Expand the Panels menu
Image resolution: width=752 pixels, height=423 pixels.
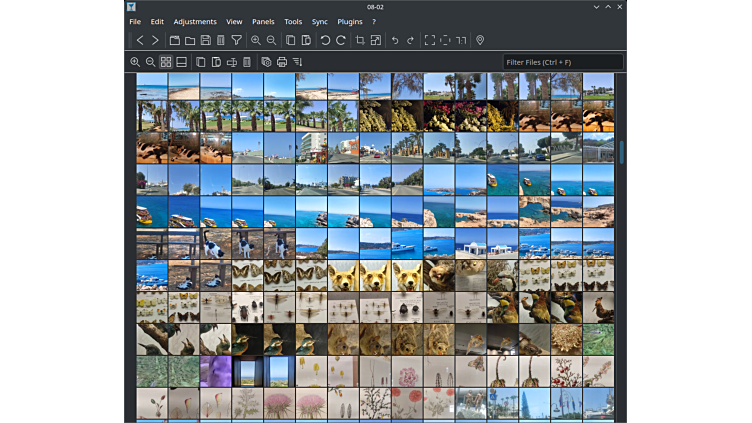[263, 21]
